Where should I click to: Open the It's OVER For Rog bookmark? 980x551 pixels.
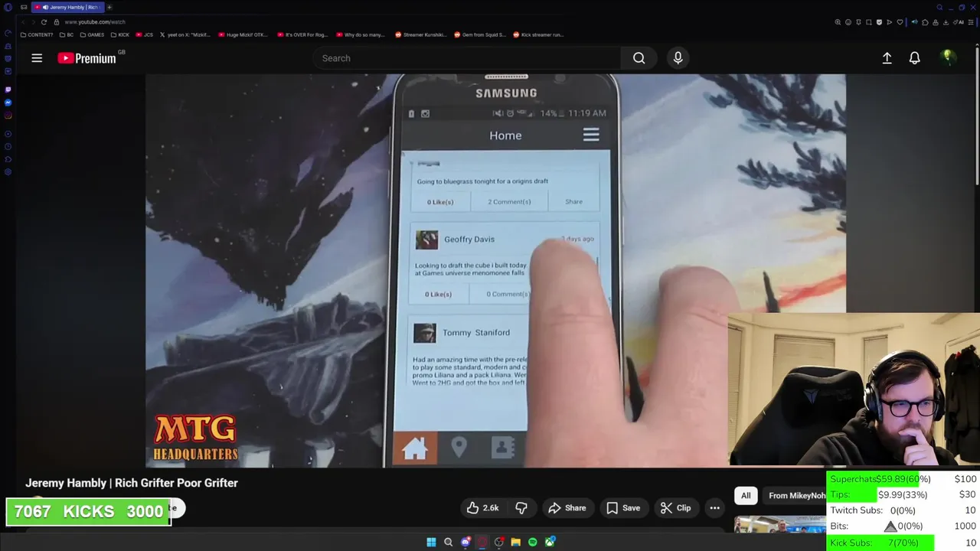click(302, 34)
